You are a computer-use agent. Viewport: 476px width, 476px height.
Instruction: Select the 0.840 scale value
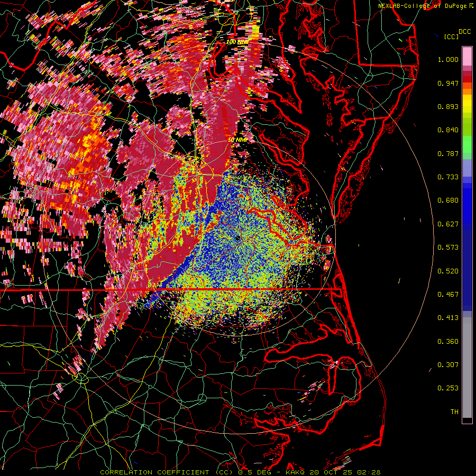tap(448, 130)
